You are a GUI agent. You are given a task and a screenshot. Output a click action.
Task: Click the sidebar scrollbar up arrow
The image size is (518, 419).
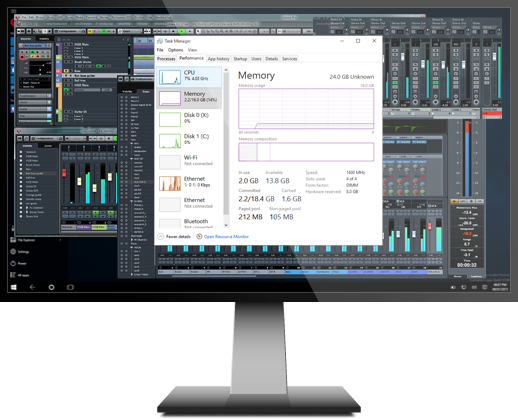coord(226,70)
